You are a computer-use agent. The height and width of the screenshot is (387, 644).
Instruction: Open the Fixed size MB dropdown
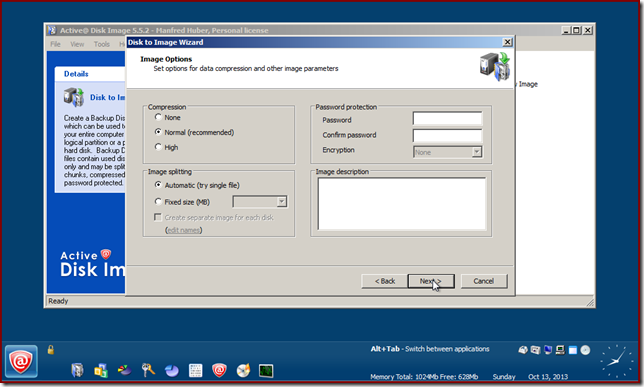tap(281, 202)
